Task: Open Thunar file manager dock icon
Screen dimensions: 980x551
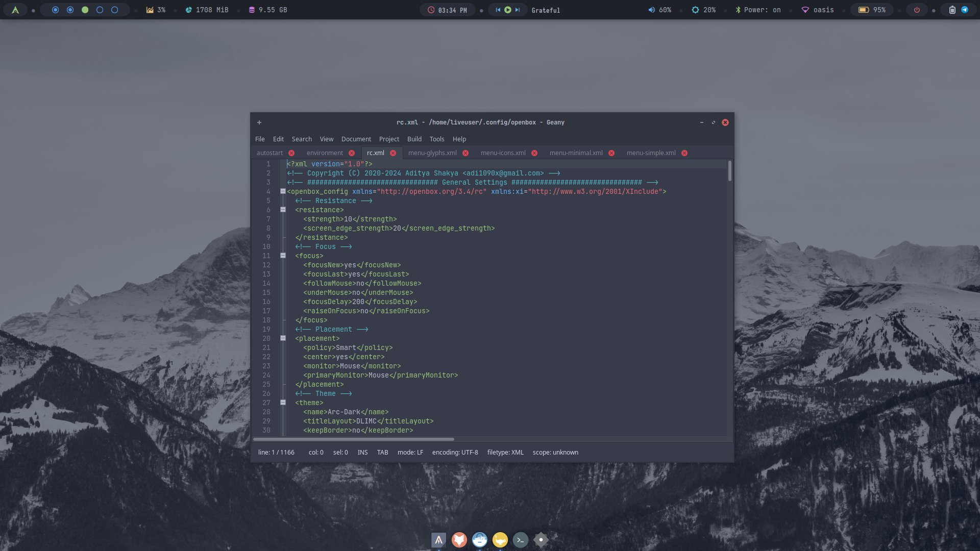Action: pyautogui.click(x=479, y=540)
